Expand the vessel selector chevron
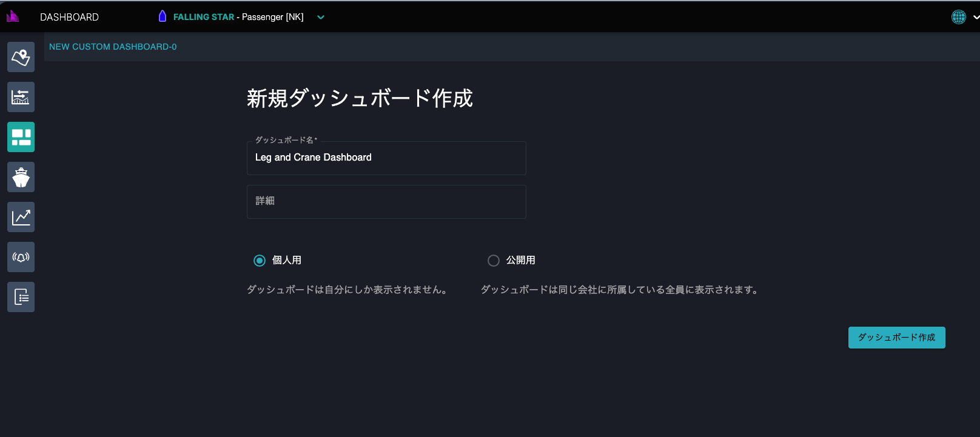The image size is (980, 437). click(321, 17)
